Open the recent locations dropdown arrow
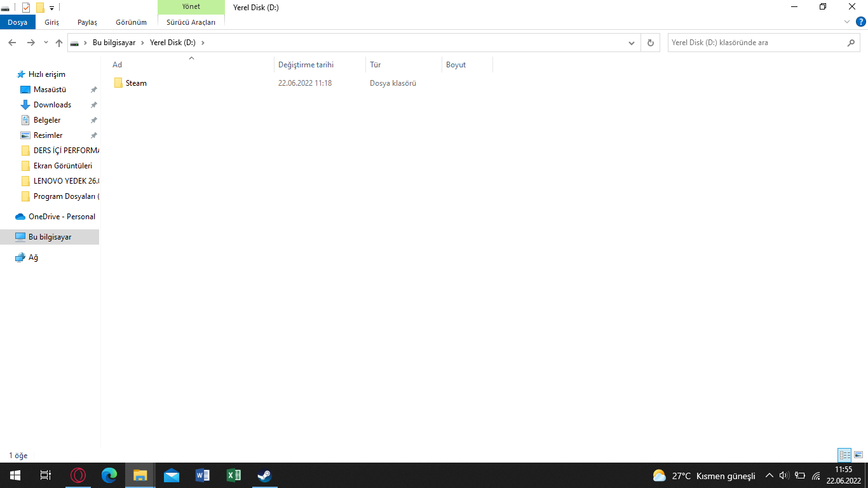 pyautogui.click(x=46, y=43)
